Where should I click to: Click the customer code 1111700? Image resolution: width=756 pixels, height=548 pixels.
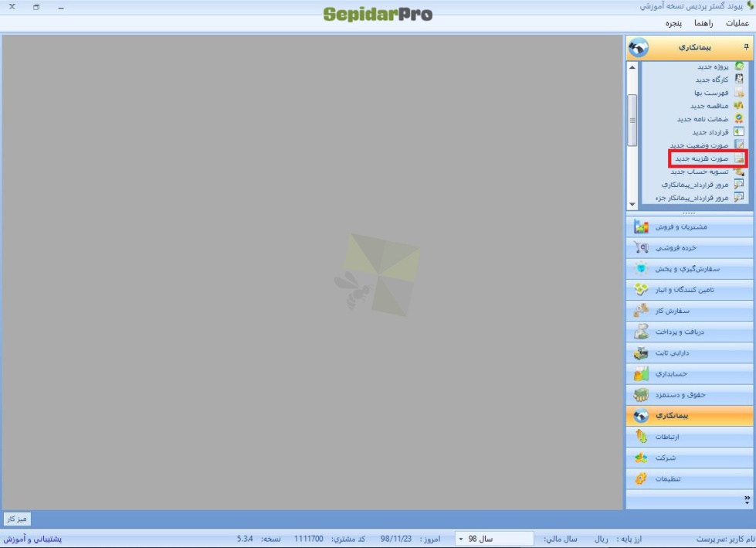click(x=309, y=539)
